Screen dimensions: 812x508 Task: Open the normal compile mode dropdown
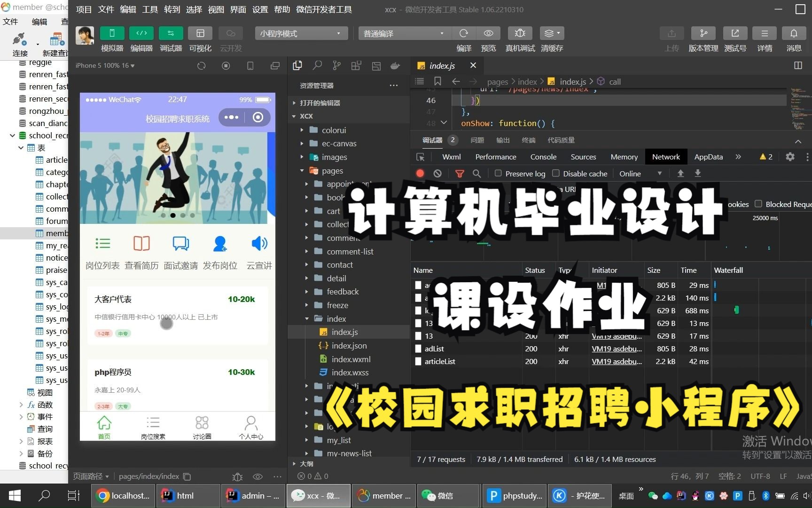click(x=404, y=33)
